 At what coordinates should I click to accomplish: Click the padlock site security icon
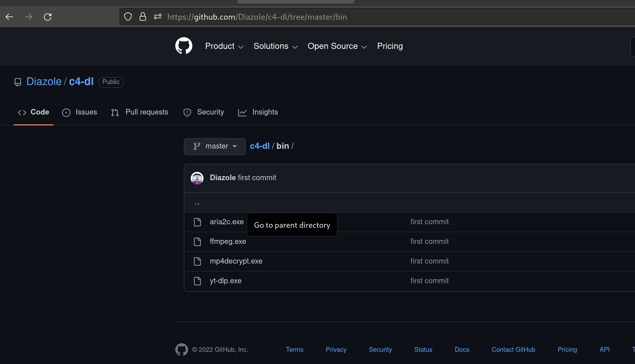tap(143, 17)
